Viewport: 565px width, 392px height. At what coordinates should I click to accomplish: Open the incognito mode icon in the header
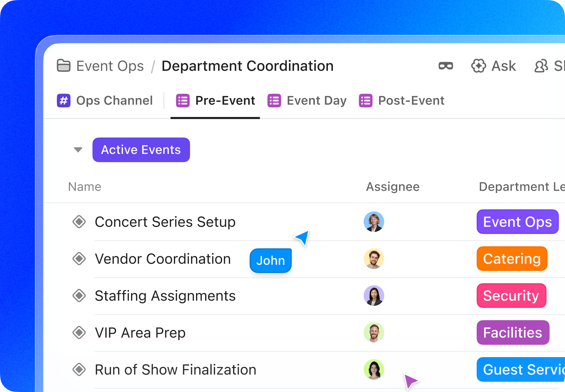[x=446, y=66]
